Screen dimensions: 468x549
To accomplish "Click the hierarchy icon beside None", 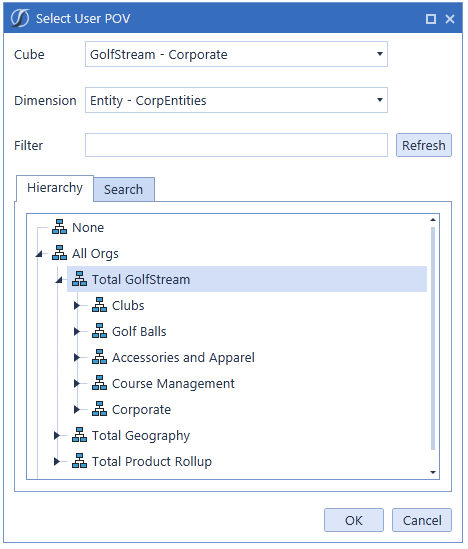I will [x=60, y=228].
